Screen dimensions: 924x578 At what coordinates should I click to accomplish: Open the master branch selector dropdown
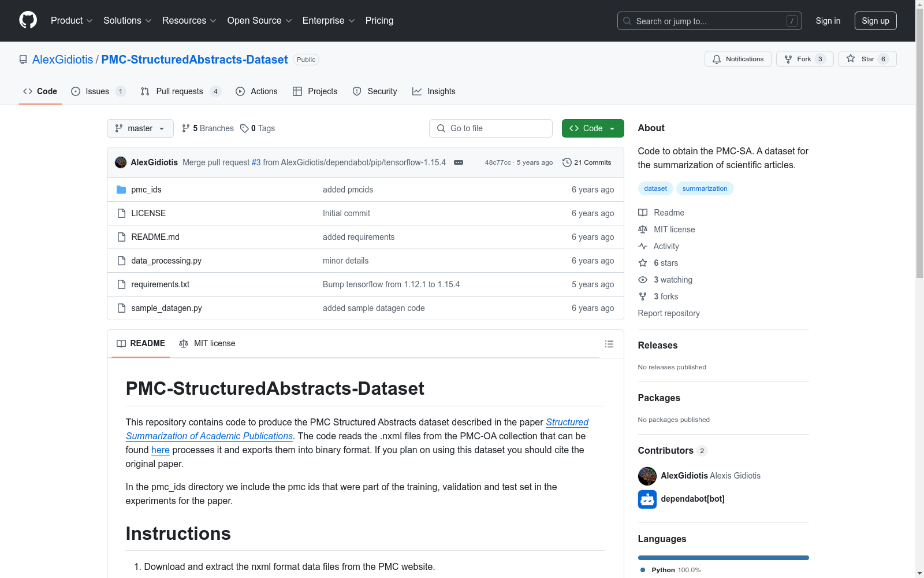[x=140, y=128]
